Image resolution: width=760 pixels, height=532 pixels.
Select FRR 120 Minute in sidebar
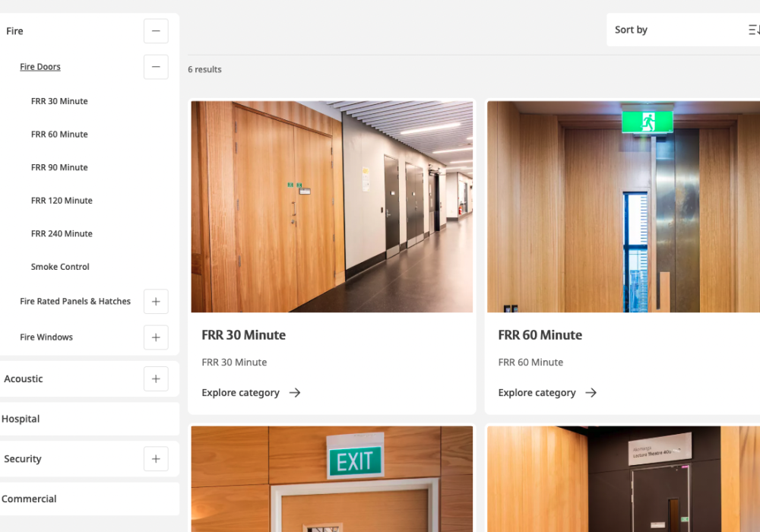coord(62,201)
